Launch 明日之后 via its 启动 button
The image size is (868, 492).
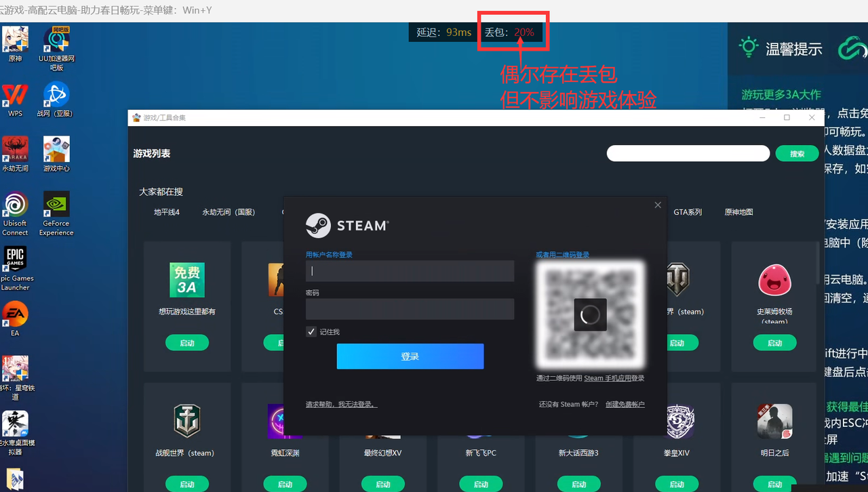pyautogui.click(x=774, y=484)
